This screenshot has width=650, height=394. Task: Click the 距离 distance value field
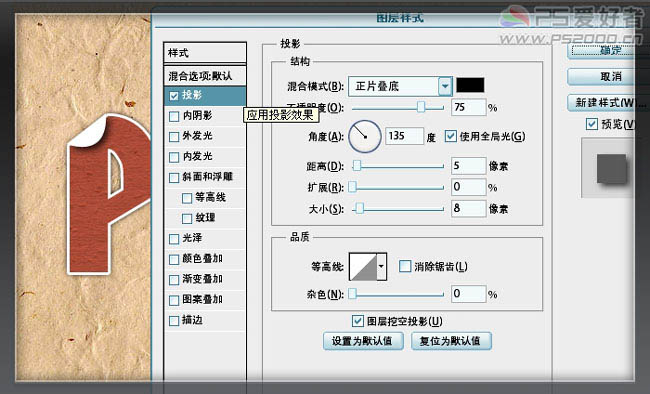point(468,166)
